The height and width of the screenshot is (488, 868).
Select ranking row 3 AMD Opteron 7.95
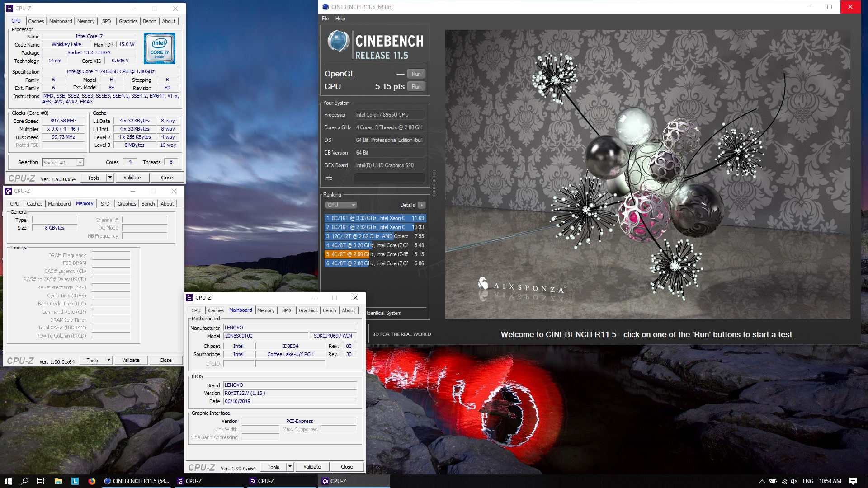tap(375, 236)
